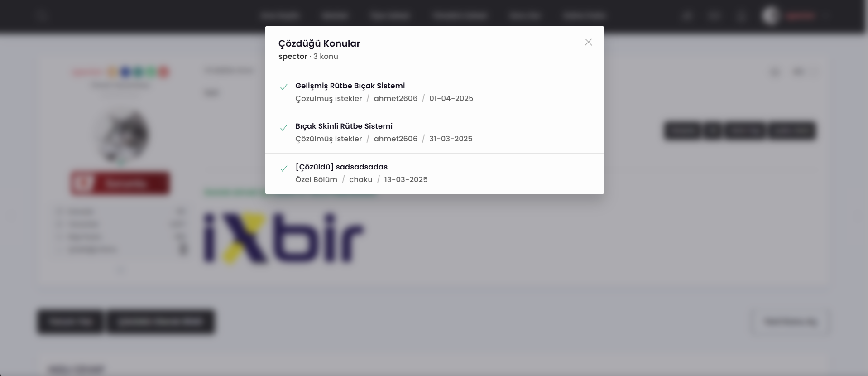
Task: Click the Çözdüğü Konular dialog title
Action: [x=319, y=43]
